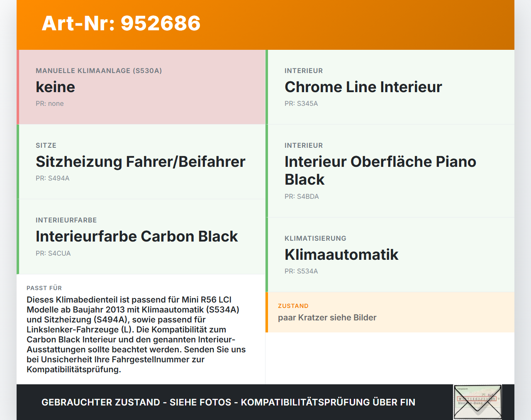Select 'Interieur Oberfläche Piano Black' title

(x=380, y=171)
